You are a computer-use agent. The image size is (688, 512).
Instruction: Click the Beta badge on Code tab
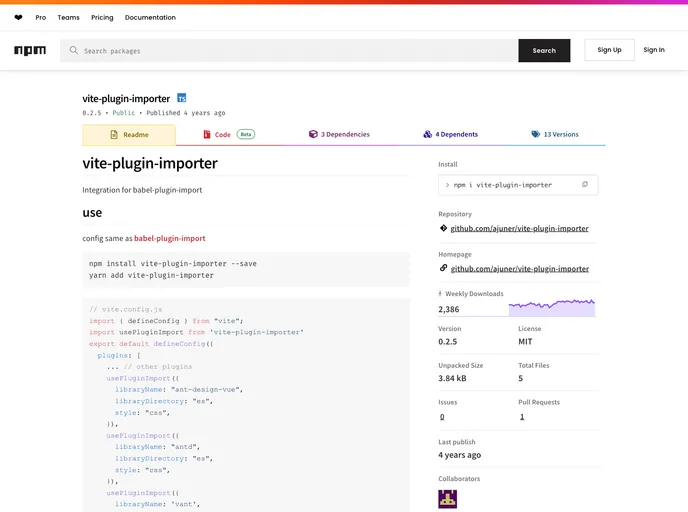246,134
